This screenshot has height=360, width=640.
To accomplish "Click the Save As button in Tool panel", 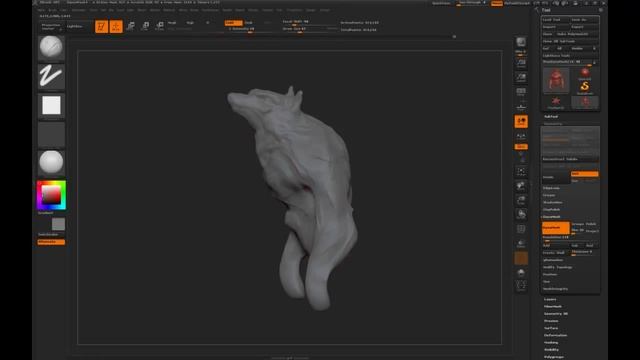I will 584,20.
